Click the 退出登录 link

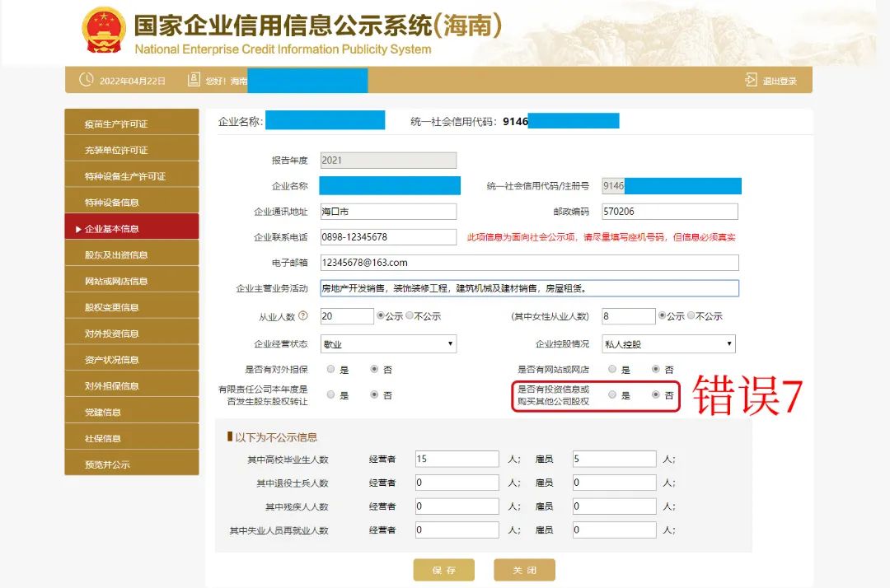[x=779, y=81]
